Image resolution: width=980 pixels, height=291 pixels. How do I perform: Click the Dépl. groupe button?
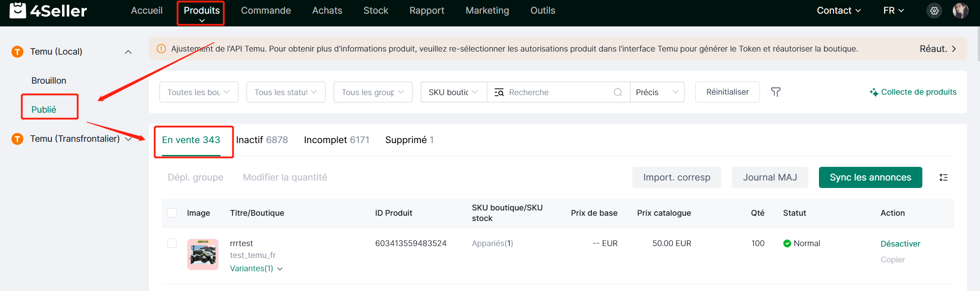click(195, 177)
